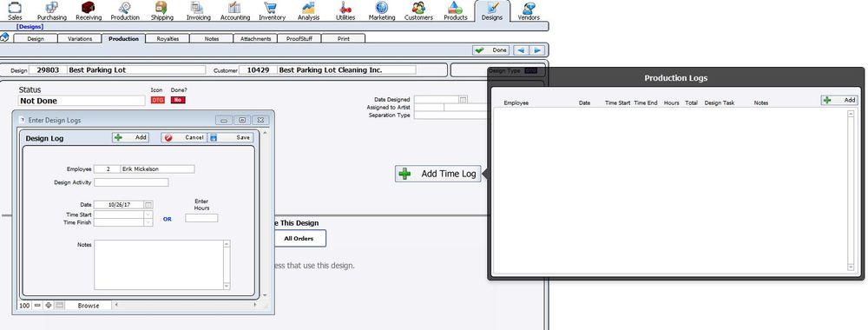This screenshot has width=868, height=330.
Task: Click the Add Time Log button
Action: pos(437,174)
